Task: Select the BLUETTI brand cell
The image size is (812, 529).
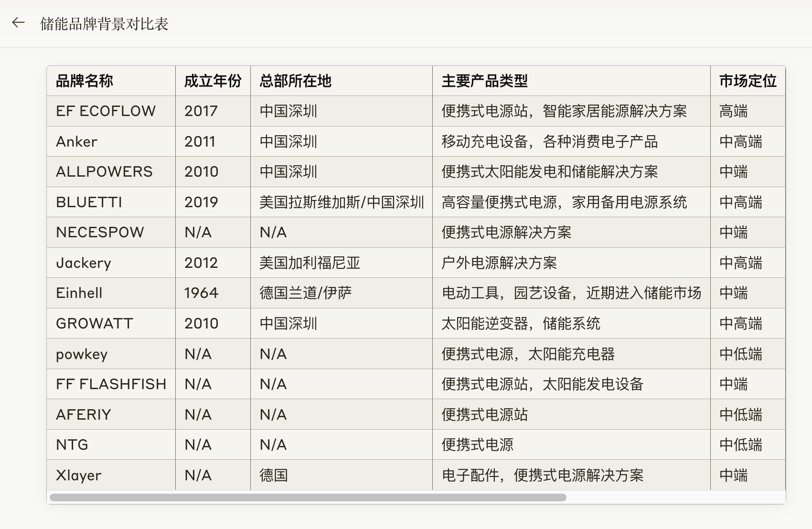Action: click(x=111, y=202)
